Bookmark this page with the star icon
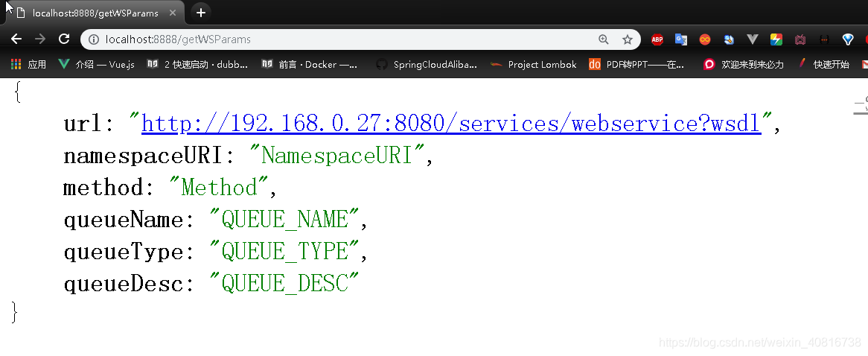This screenshot has height=356, width=868. [x=628, y=39]
